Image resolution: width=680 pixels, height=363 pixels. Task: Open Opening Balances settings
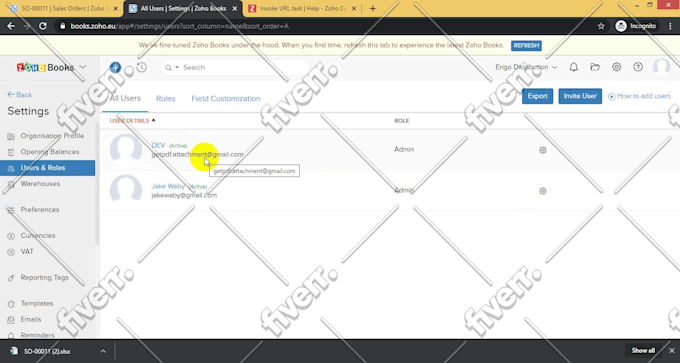pyautogui.click(x=50, y=152)
